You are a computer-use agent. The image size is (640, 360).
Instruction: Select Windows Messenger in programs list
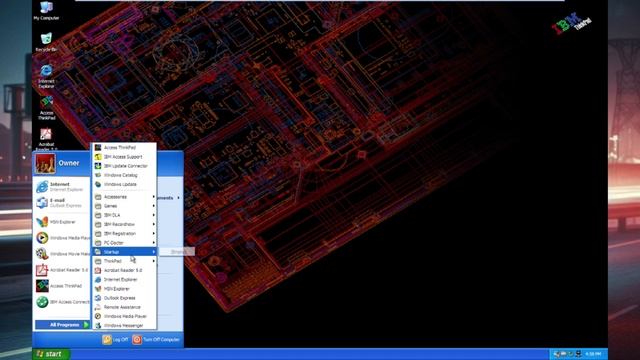(124, 325)
